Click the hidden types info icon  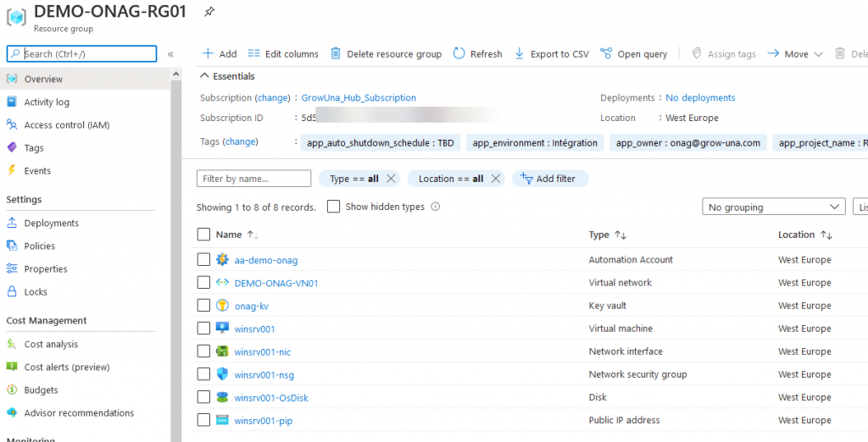[x=435, y=207]
